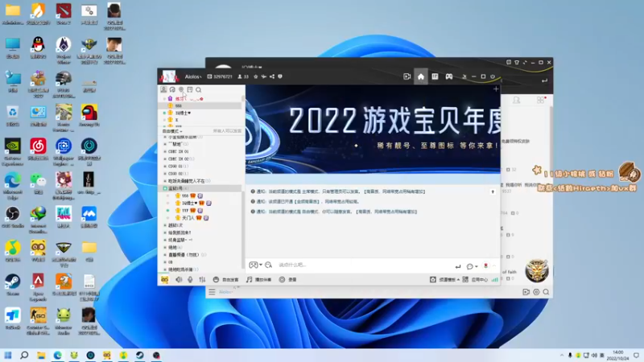Click the favorite star icon beside member count
The height and width of the screenshot is (362, 644).
(x=256, y=76)
